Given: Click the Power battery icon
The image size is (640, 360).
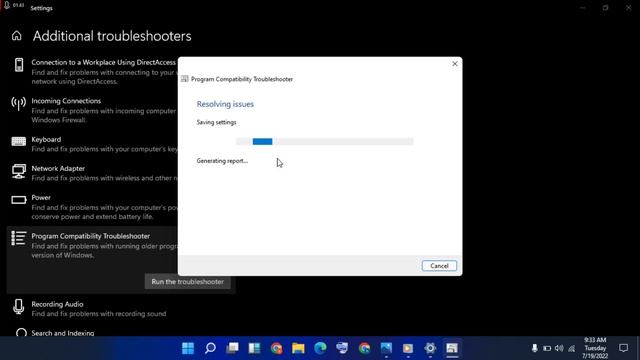Looking at the screenshot, I should pyautogui.click(x=18, y=200).
